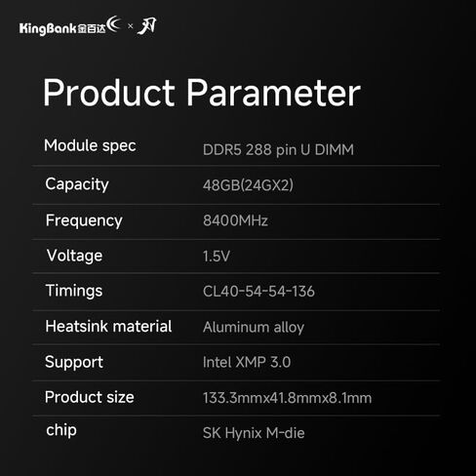Click the 48GB(24GX2) value
The image size is (476, 476).
[248, 185]
